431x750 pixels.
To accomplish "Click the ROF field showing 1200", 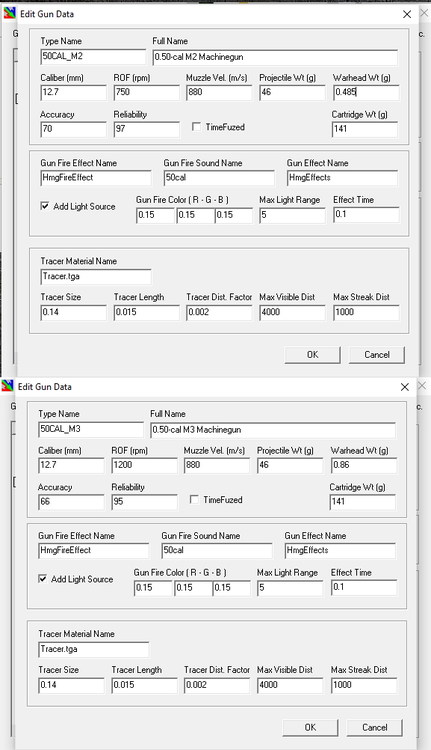I will [144, 465].
